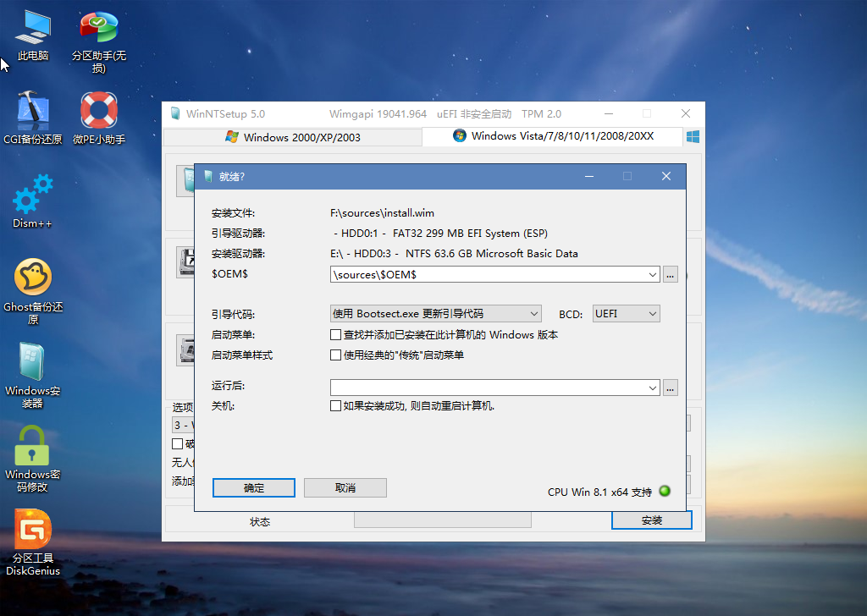The image size is (867, 616).
Task: Launch Dism++ gear icon
Action: pos(33,201)
